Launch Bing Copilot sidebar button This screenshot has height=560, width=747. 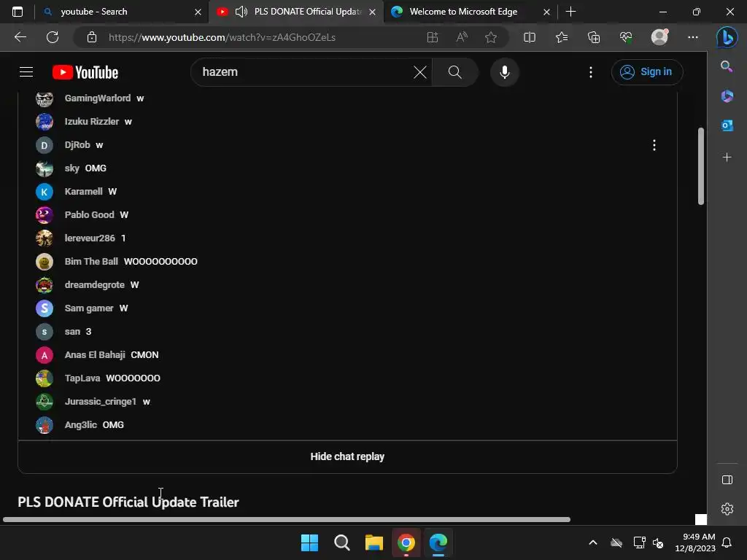pos(727,37)
